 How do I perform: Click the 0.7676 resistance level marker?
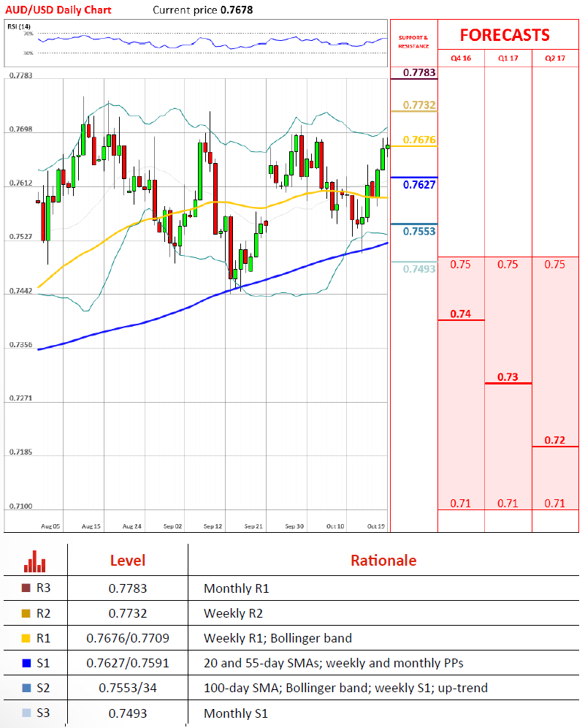click(x=419, y=140)
